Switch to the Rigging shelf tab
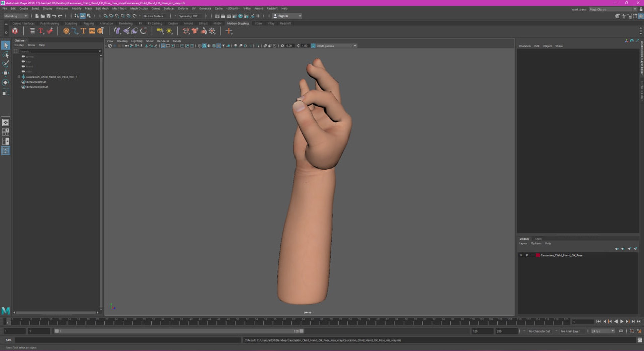Image resolution: width=644 pixels, height=351 pixels. [89, 23]
